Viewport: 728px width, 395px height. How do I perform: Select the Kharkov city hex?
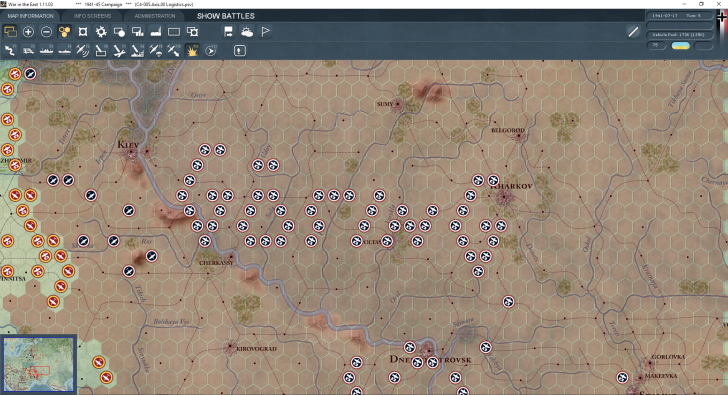click(504, 197)
